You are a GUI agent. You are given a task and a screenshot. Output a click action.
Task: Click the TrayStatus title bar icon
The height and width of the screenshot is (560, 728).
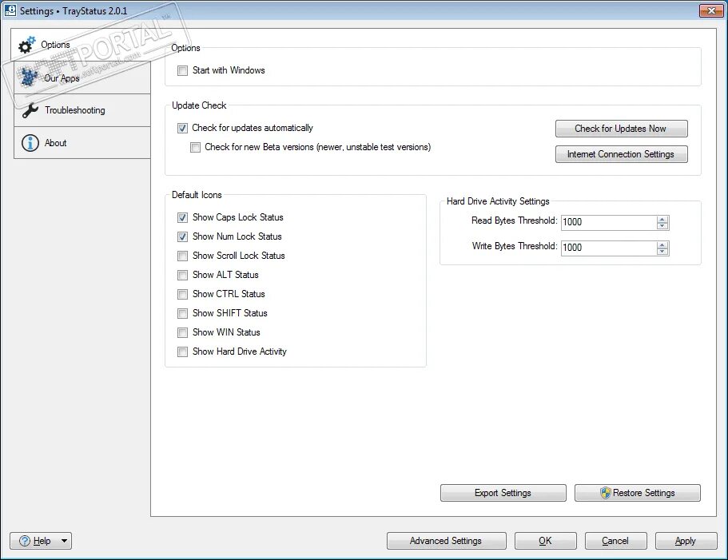10,10
